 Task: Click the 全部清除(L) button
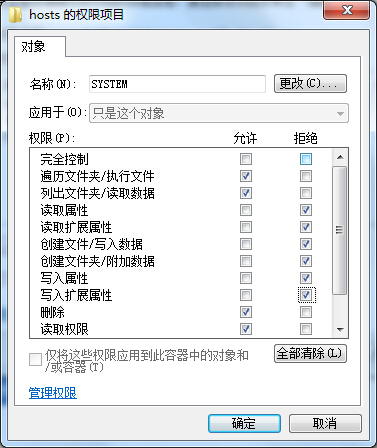tap(310, 353)
